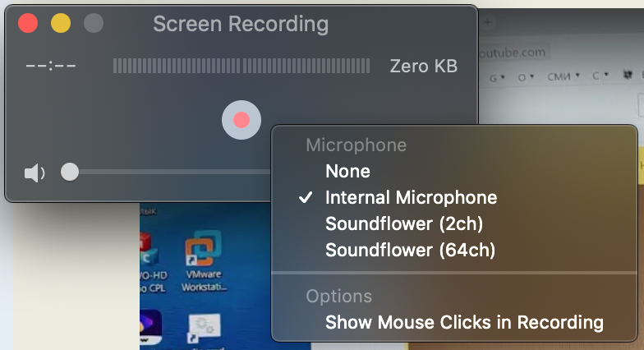Minimize the Screen Recording window
This screenshot has width=644, height=350.
(61, 23)
